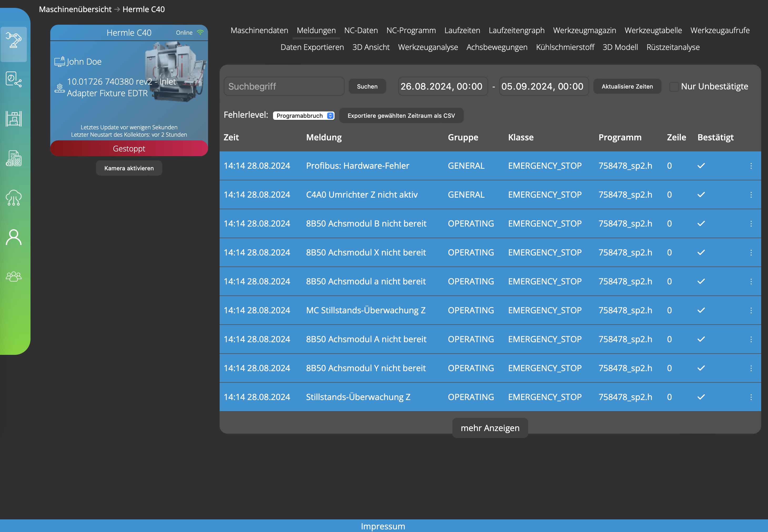This screenshot has height=532, width=768.
Task: Open menu for last row Stillstands-Überwachung Z
Action: coord(751,397)
